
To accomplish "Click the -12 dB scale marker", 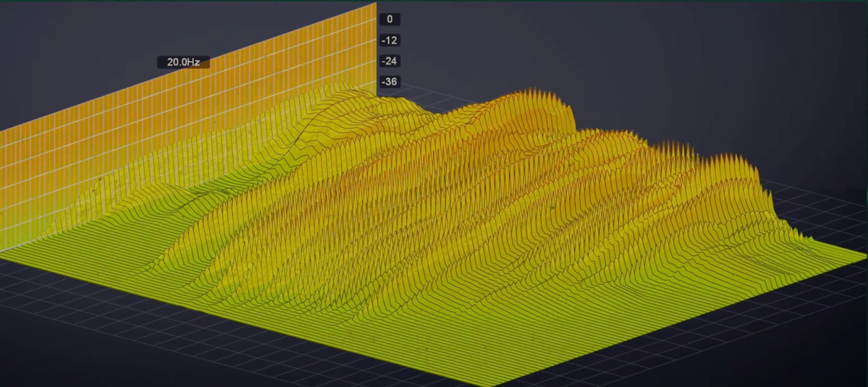I will click(389, 40).
